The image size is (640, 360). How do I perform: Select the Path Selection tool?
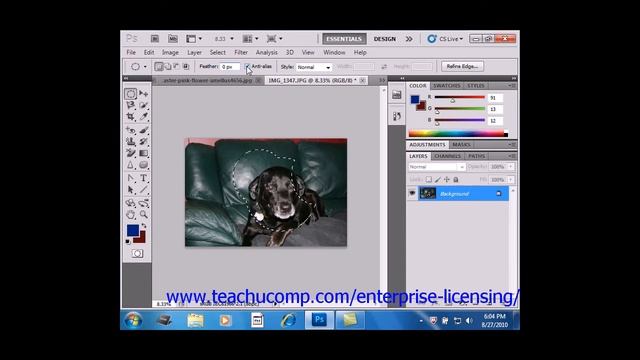point(131,190)
